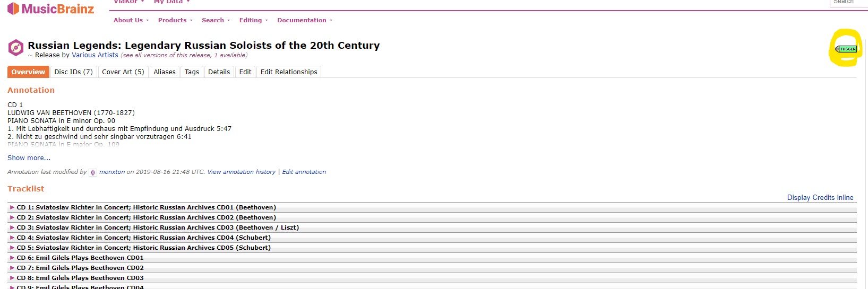868x289 pixels.
Task: Click the Display Credits Inline link
Action: click(820, 198)
